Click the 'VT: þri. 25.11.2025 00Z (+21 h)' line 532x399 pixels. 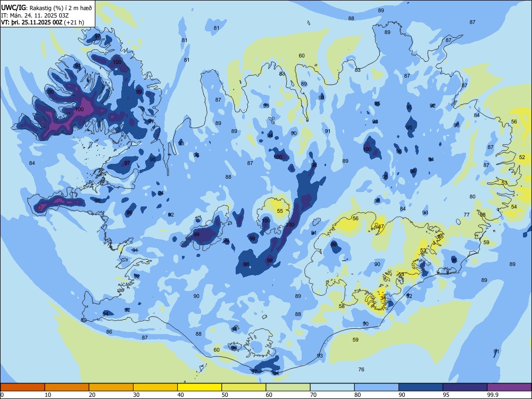click(x=43, y=22)
